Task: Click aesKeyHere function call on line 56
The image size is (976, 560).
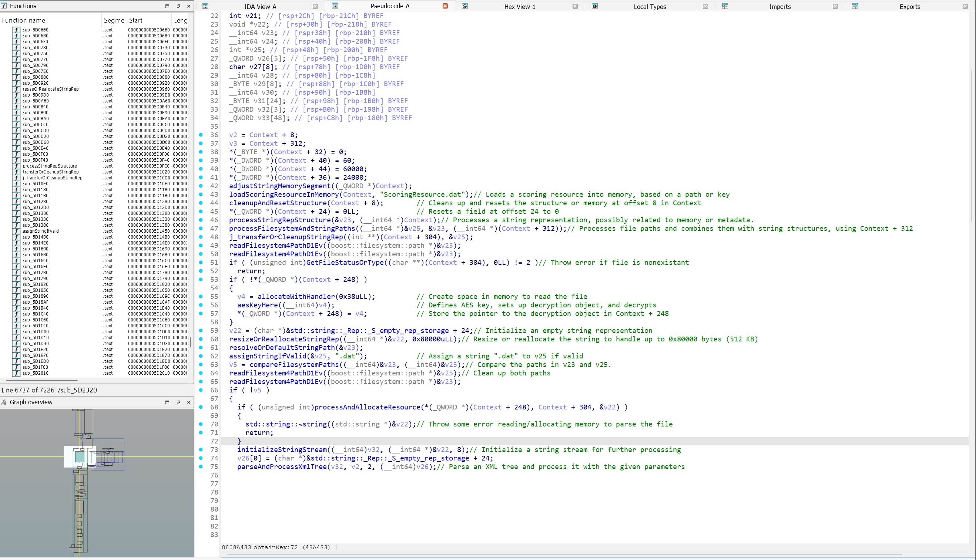Action: [258, 305]
